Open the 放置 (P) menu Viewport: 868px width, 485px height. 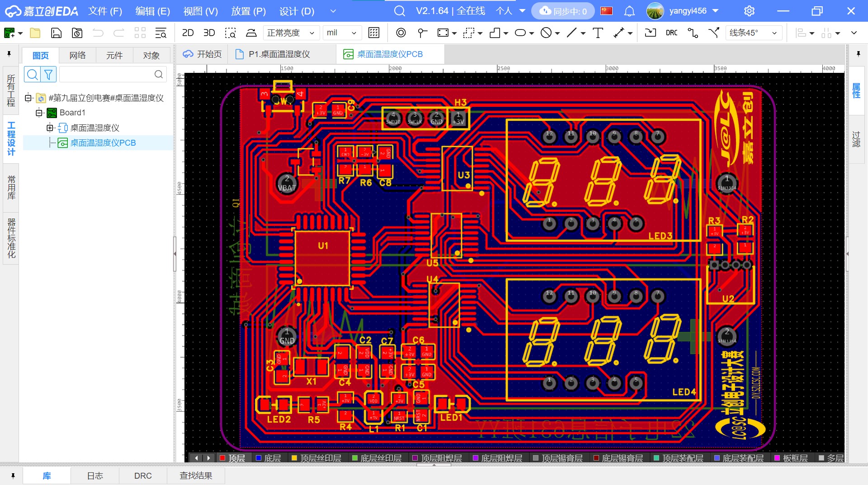point(248,11)
